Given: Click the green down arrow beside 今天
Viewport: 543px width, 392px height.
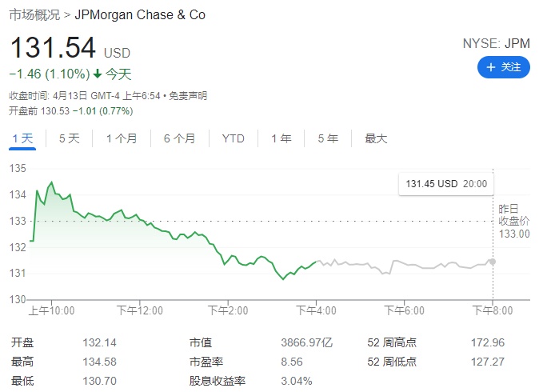Looking at the screenshot, I should pos(98,74).
